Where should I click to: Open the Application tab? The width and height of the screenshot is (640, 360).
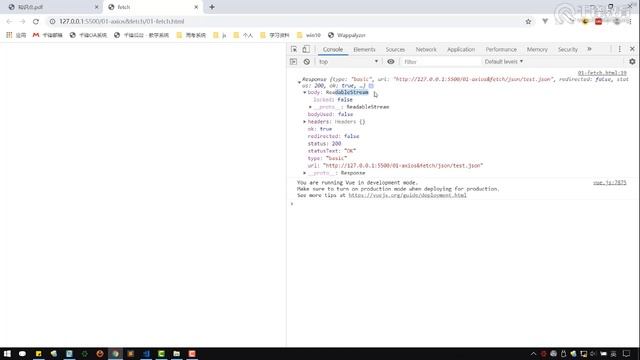[461, 49]
